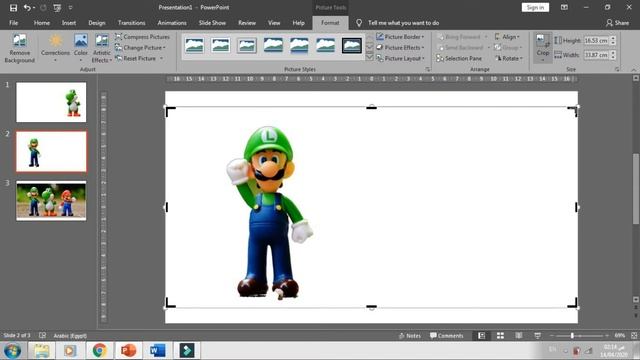Switch to Transitions tab
The image size is (640, 360).
click(131, 23)
